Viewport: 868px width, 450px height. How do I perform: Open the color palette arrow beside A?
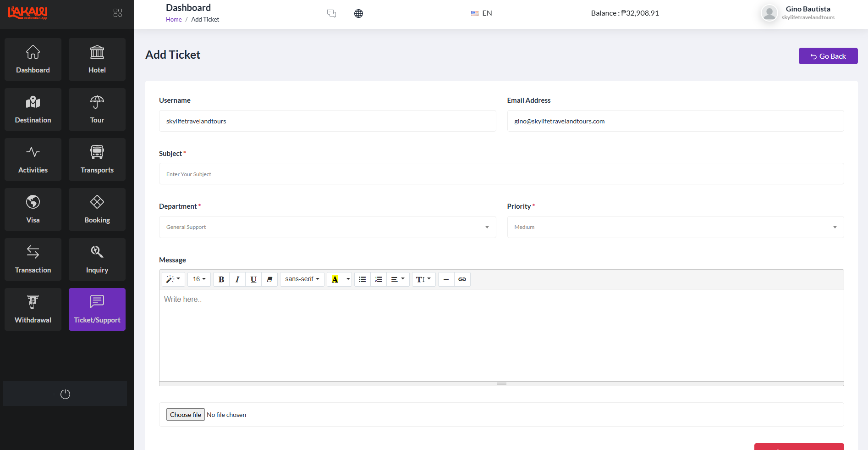tap(348, 279)
